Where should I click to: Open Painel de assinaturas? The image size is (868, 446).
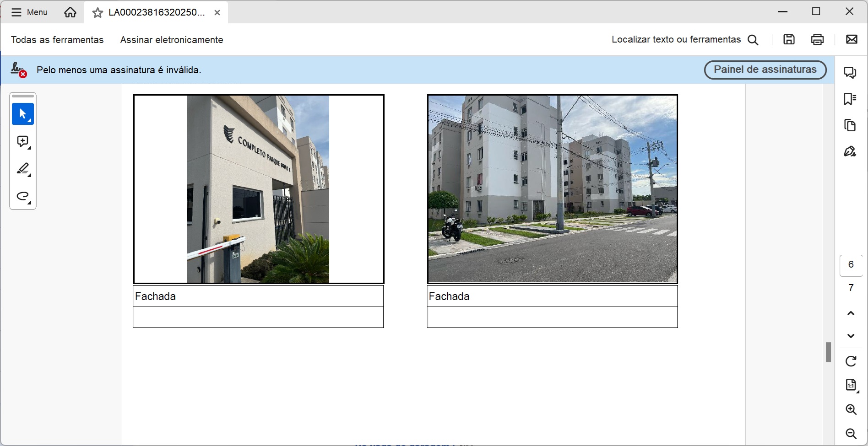(x=765, y=70)
